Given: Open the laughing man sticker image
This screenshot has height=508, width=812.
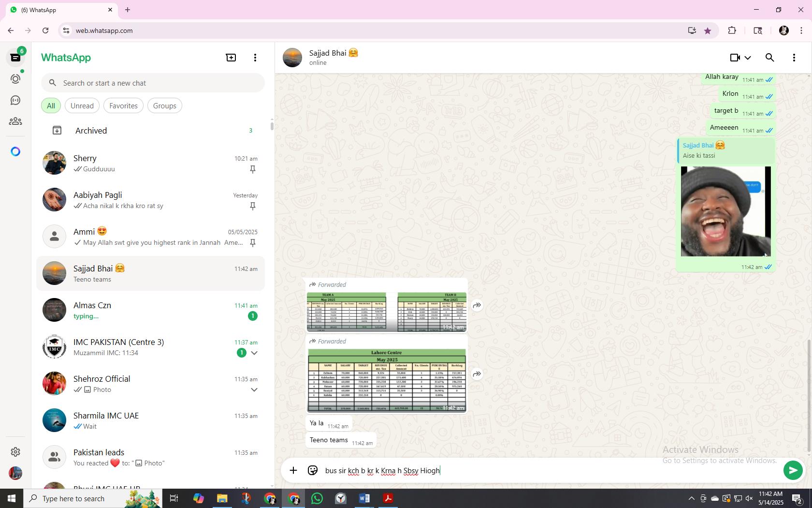Looking at the screenshot, I should tap(726, 211).
